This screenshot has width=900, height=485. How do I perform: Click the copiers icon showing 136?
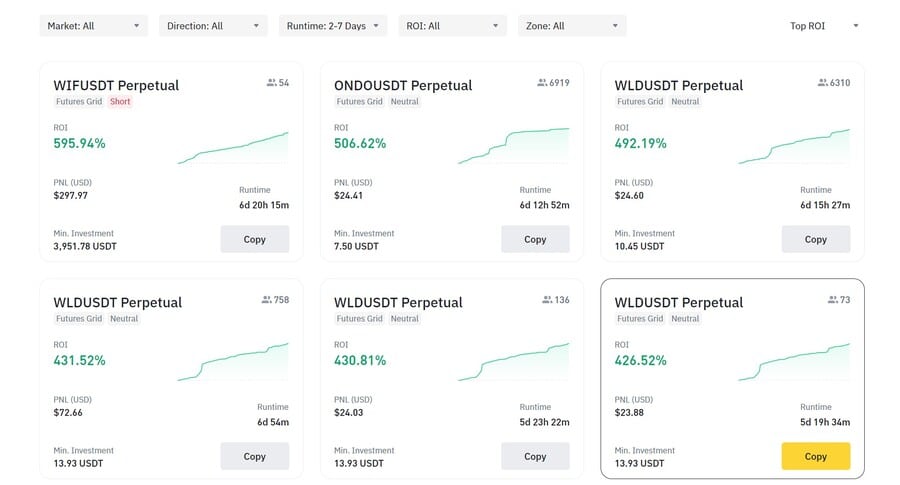click(547, 299)
